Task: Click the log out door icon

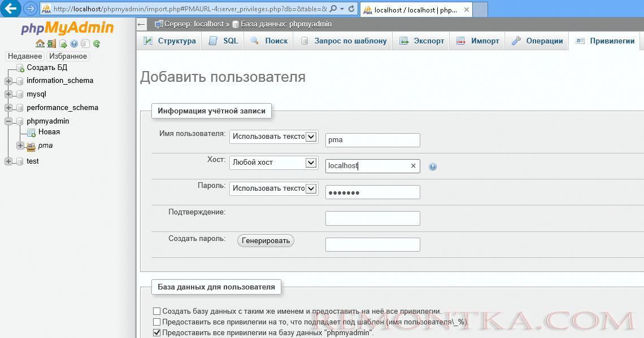Action: [51, 43]
